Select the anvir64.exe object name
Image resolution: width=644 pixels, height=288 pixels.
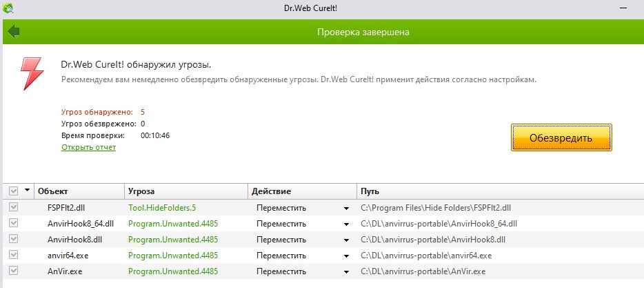pos(68,256)
